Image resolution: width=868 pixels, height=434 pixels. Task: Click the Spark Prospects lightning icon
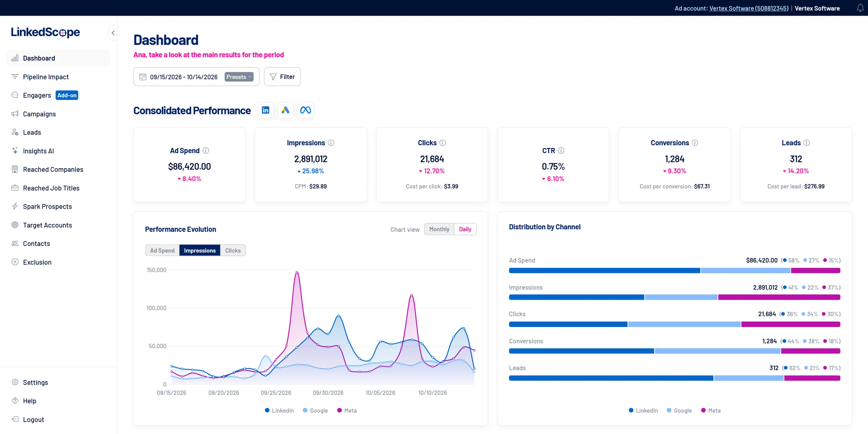(x=15, y=207)
